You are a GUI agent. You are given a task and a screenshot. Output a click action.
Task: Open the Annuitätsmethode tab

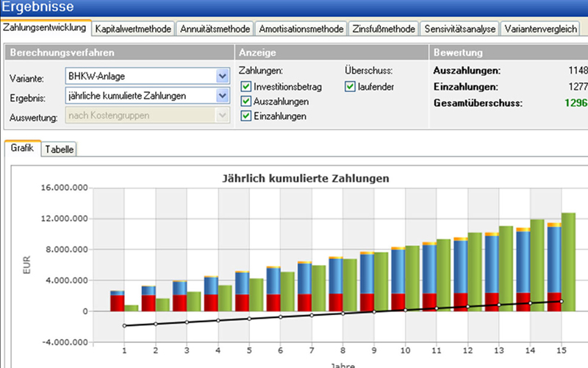[215, 29]
